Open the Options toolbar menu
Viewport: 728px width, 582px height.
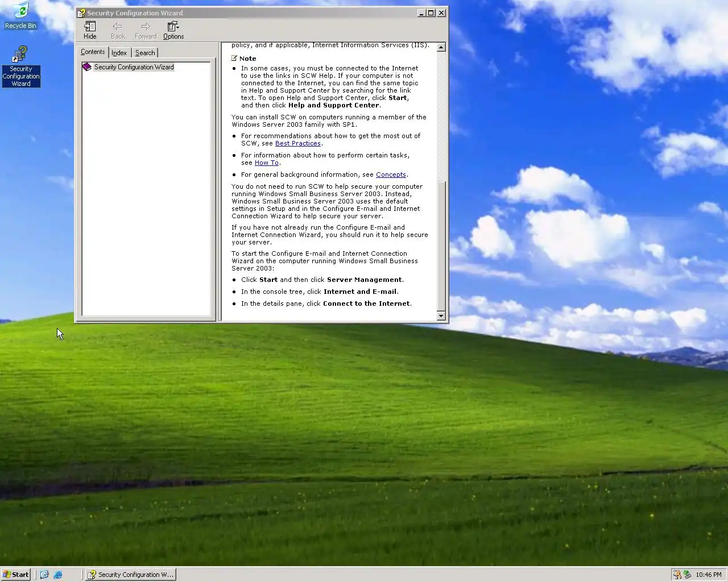tap(173, 30)
